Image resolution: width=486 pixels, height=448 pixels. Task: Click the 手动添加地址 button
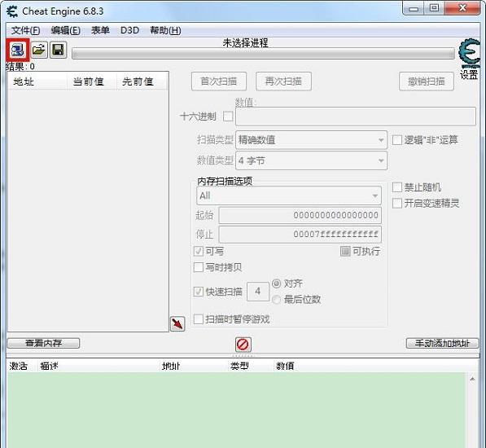442,343
